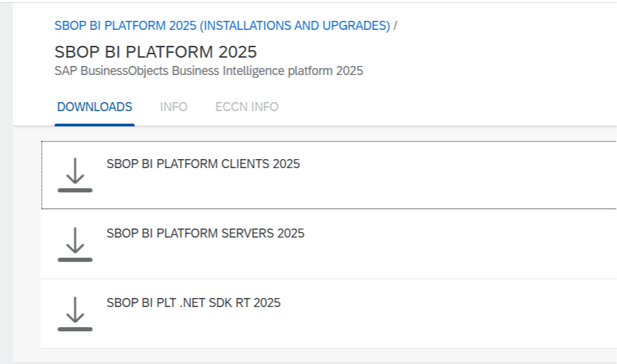Click the slash separator after the breadcrumb
The width and height of the screenshot is (617, 364).
pos(395,26)
